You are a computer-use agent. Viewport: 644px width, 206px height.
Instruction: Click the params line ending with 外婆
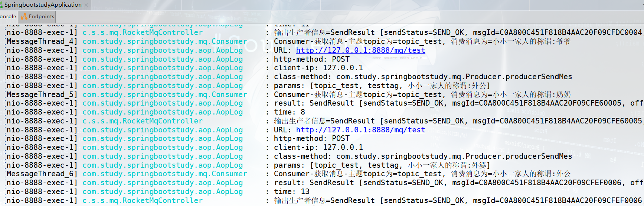pyautogui.click(x=382, y=165)
